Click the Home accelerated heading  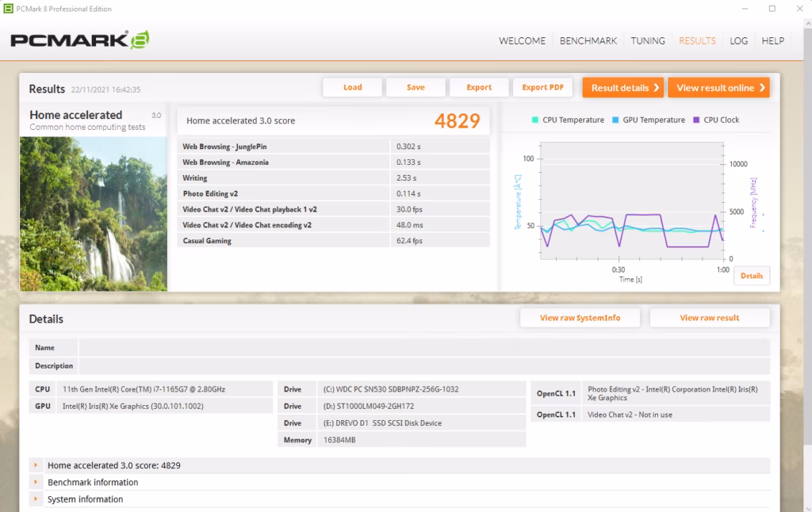[x=76, y=115]
